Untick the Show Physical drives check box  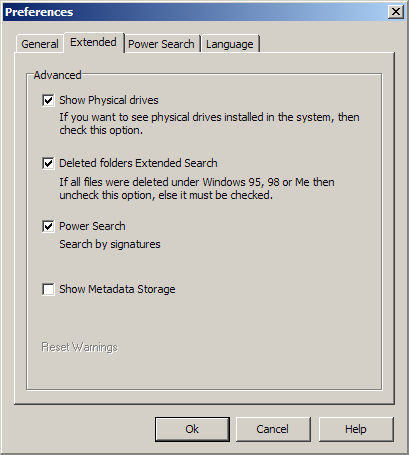tap(48, 100)
